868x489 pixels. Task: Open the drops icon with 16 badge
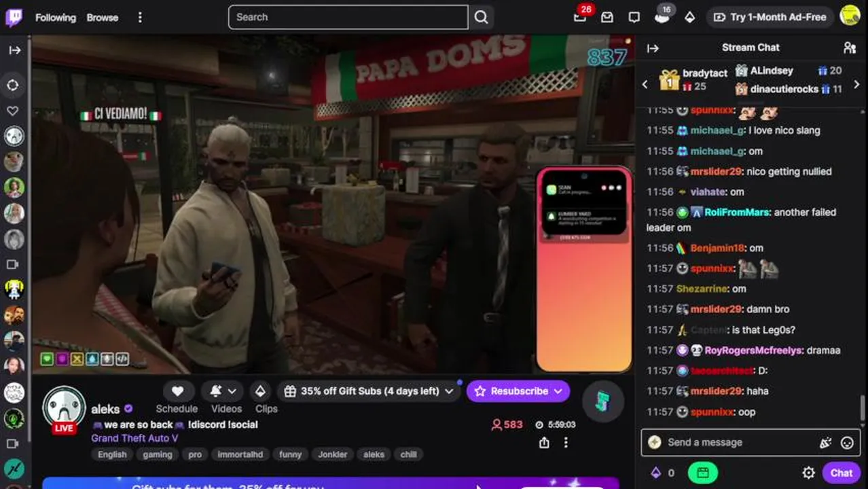tap(662, 17)
